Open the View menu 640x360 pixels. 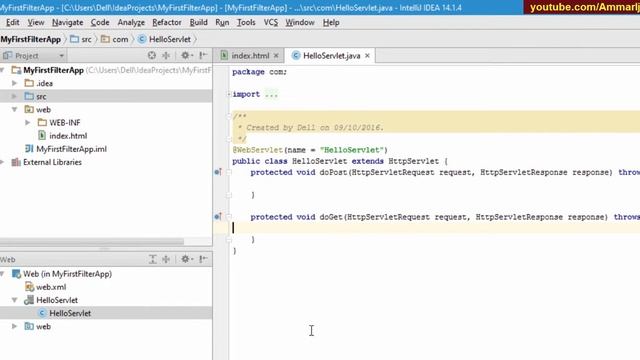[36, 22]
